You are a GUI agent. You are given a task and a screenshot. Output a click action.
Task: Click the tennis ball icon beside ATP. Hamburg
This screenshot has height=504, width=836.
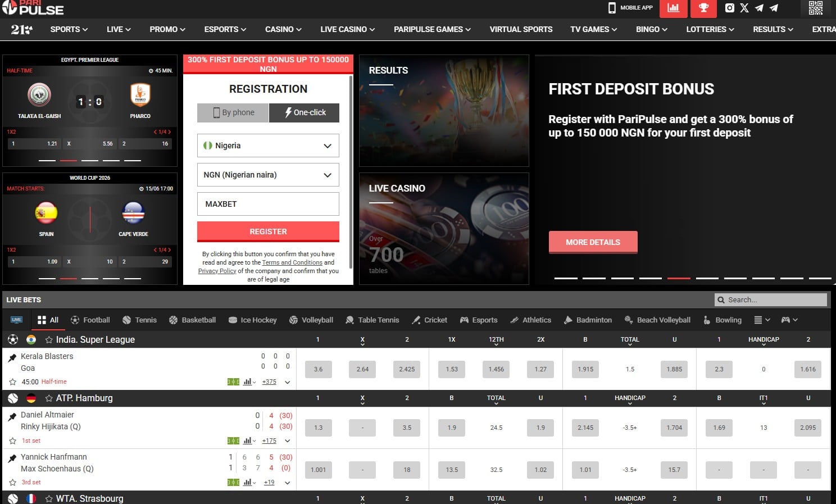[13, 398]
